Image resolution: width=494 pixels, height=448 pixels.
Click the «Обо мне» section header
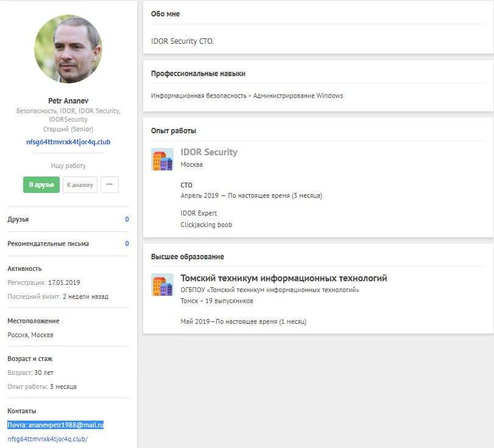tap(165, 14)
